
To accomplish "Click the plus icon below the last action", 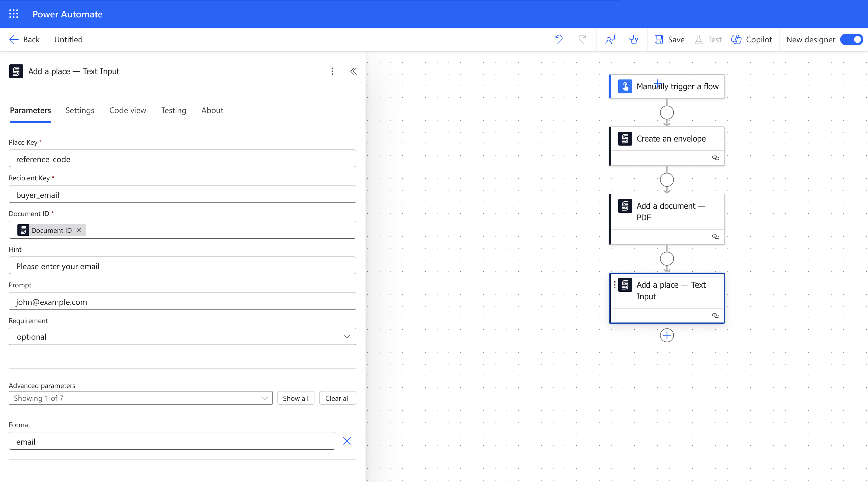I will (x=666, y=336).
